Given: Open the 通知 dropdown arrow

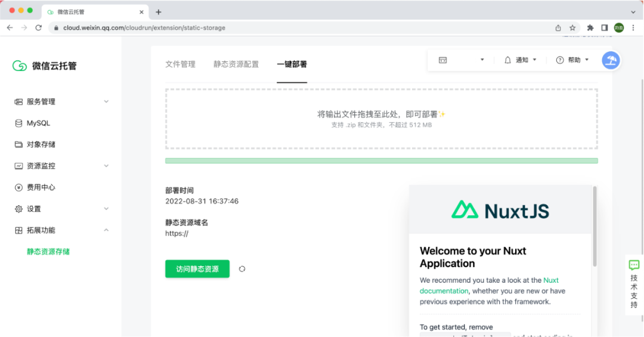Looking at the screenshot, I should (x=534, y=60).
